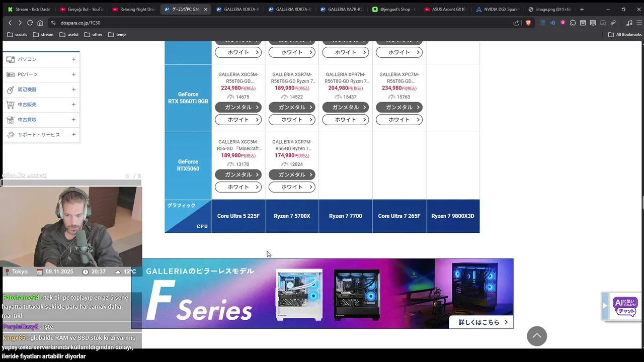Open the browser hamburger menu
This screenshot has width=644, height=362.
(x=638, y=23)
